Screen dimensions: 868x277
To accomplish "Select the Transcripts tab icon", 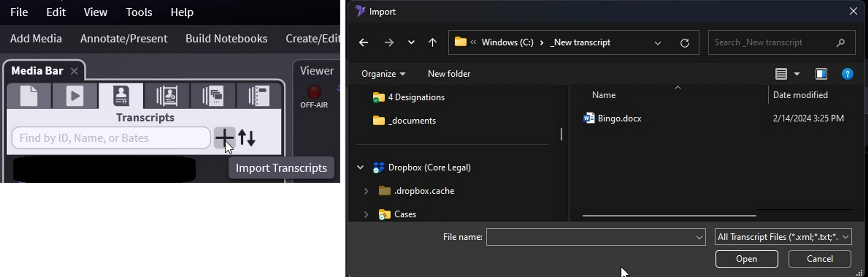I will (x=121, y=96).
